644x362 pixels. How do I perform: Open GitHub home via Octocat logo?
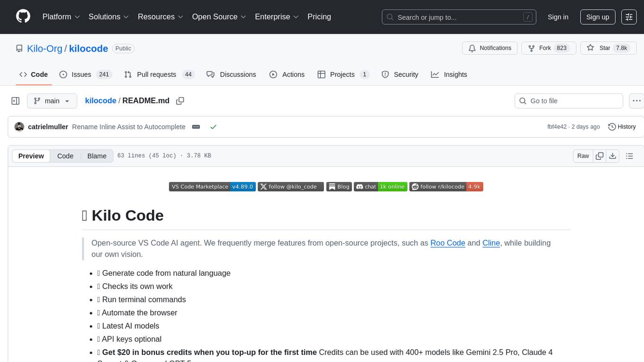pyautogui.click(x=23, y=17)
